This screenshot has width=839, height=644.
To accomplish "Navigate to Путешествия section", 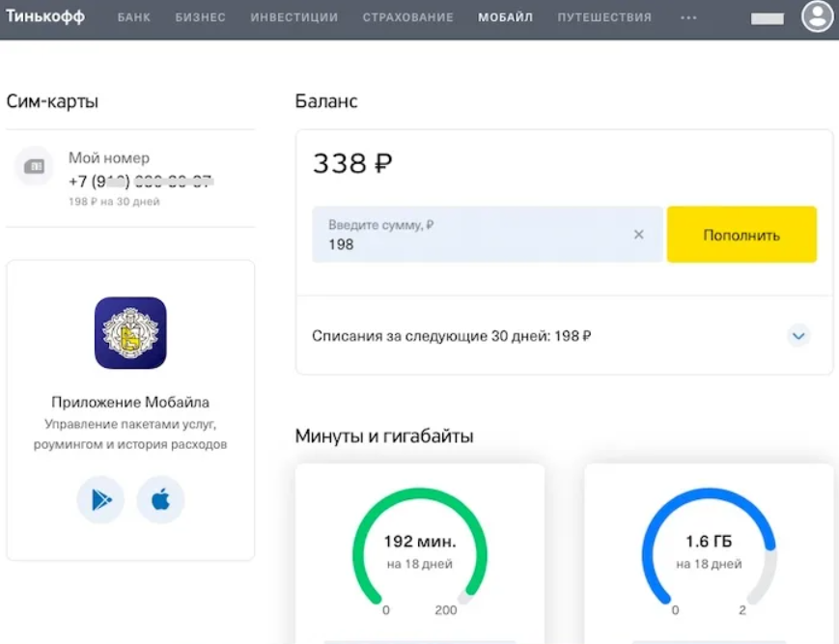I will (x=604, y=17).
